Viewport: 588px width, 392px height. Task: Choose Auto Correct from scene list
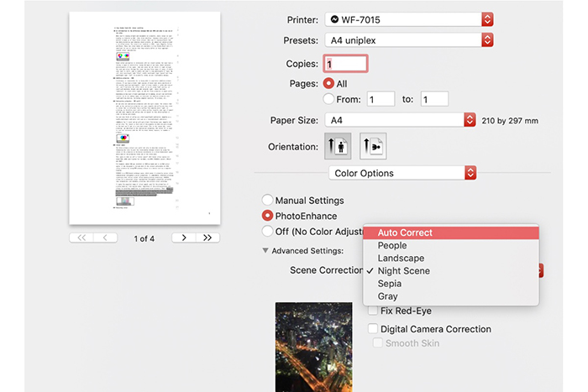[449, 233]
